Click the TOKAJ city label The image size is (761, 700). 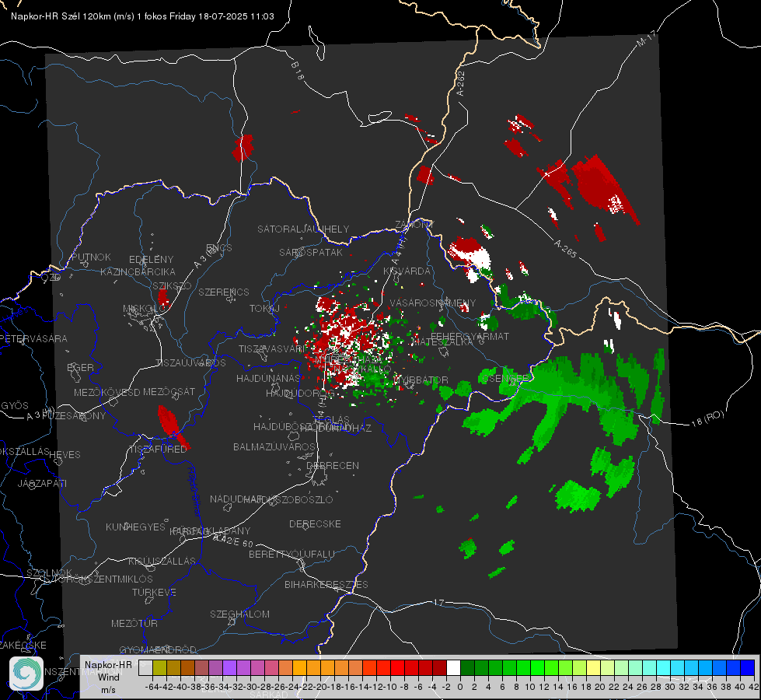[x=264, y=309]
